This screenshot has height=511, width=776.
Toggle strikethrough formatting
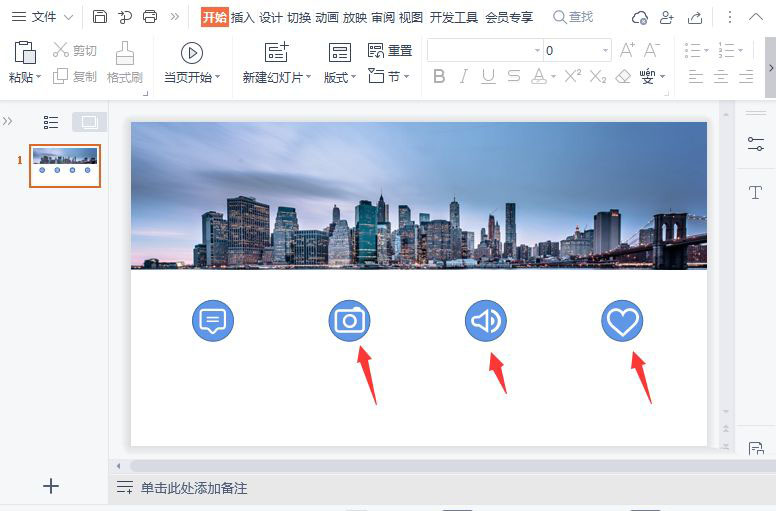coord(514,76)
